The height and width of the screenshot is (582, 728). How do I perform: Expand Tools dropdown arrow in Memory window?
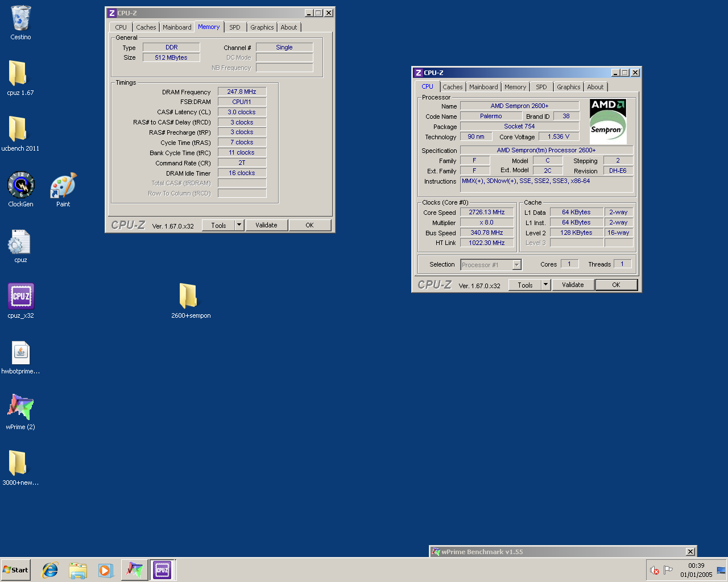(239, 226)
